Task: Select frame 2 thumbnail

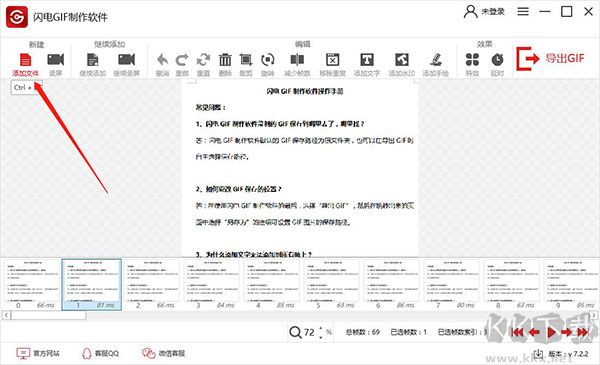Action: 152,285
